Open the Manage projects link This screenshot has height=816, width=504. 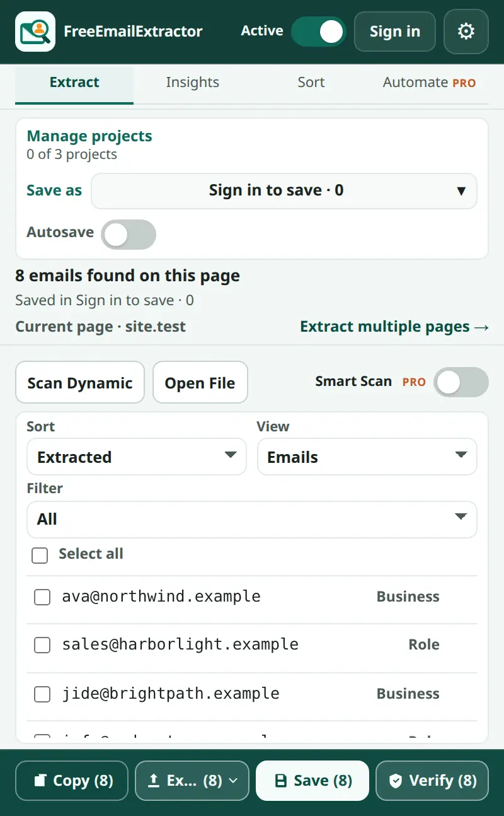click(x=89, y=136)
